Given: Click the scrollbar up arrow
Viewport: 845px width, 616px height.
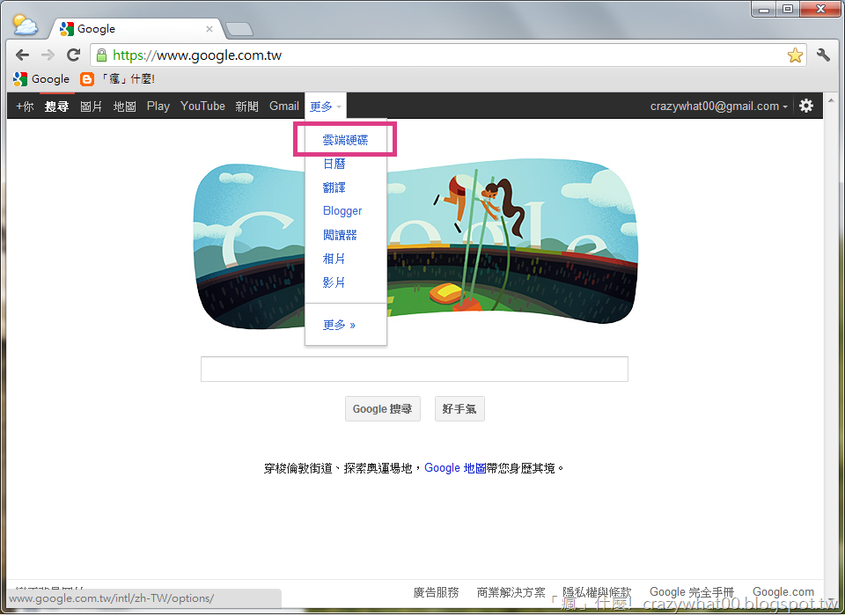Looking at the screenshot, I should pyautogui.click(x=831, y=100).
